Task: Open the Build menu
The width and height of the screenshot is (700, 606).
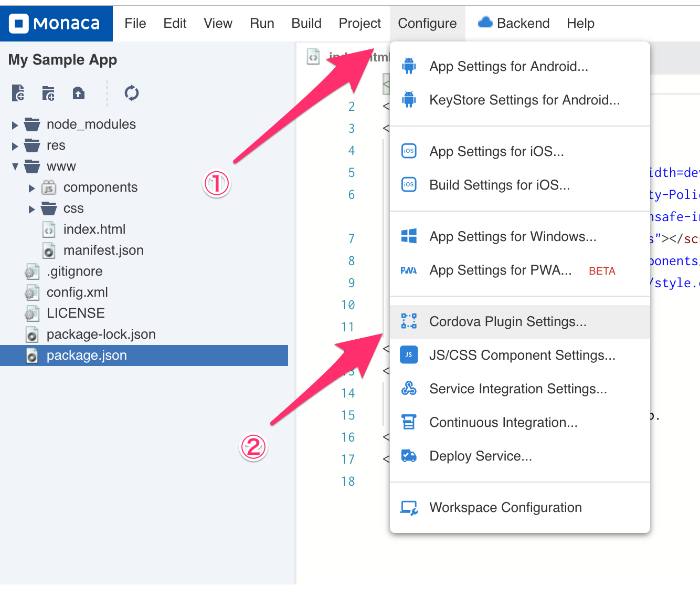Action: coord(306,23)
